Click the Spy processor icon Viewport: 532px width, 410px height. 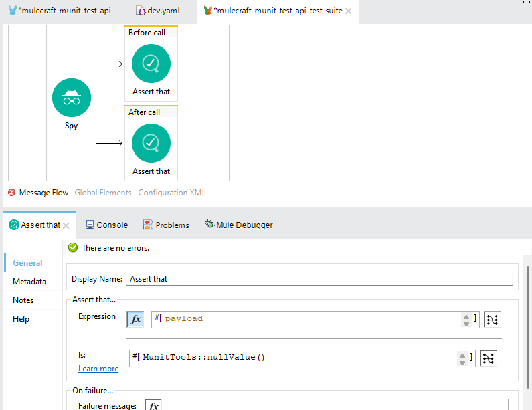(x=71, y=98)
